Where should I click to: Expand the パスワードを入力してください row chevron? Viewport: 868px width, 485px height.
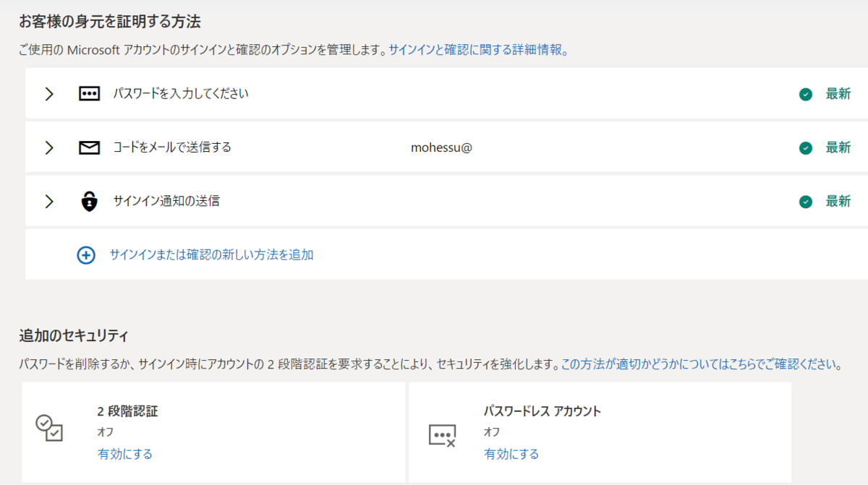point(49,94)
